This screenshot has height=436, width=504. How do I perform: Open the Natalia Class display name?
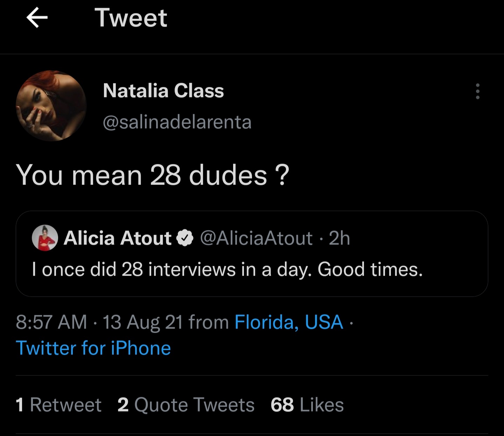tap(163, 91)
